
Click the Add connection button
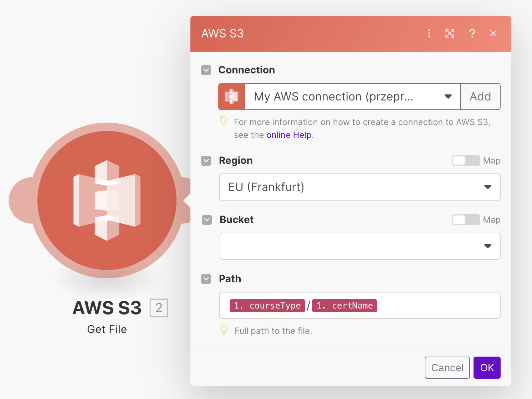[480, 97]
